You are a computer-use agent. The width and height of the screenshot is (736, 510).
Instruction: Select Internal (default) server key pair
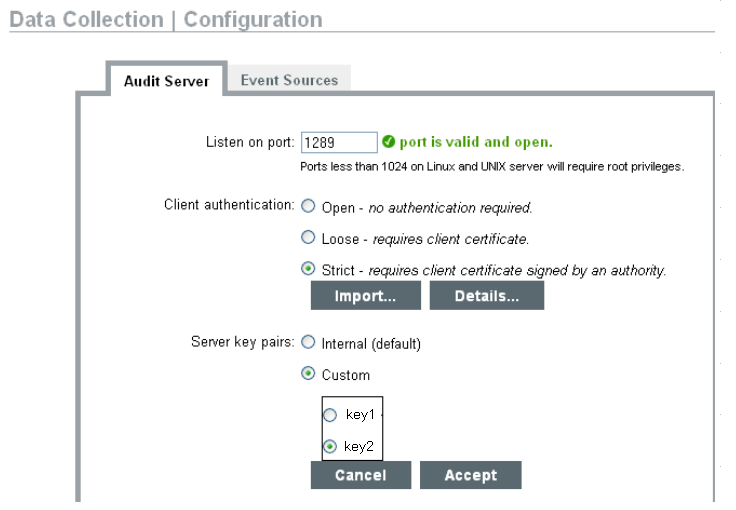[308, 343]
